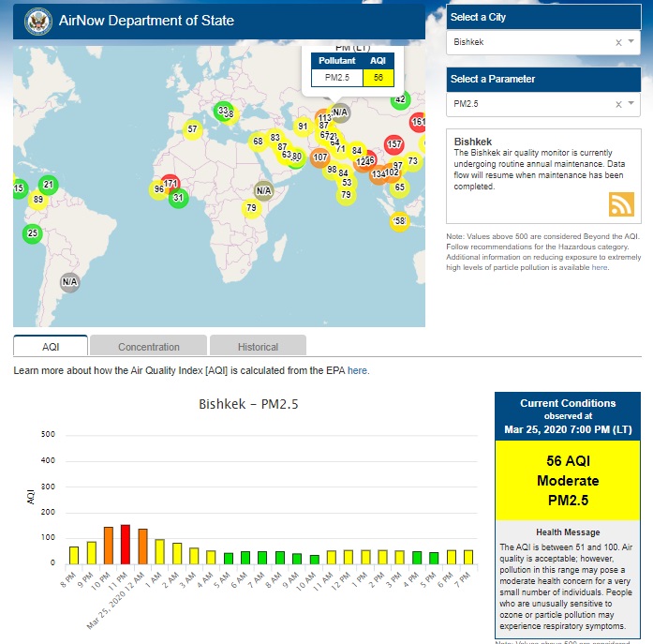Image resolution: width=653 pixels, height=644 pixels.
Task: Select the AQI tab
Action: [x=51, y=347]
